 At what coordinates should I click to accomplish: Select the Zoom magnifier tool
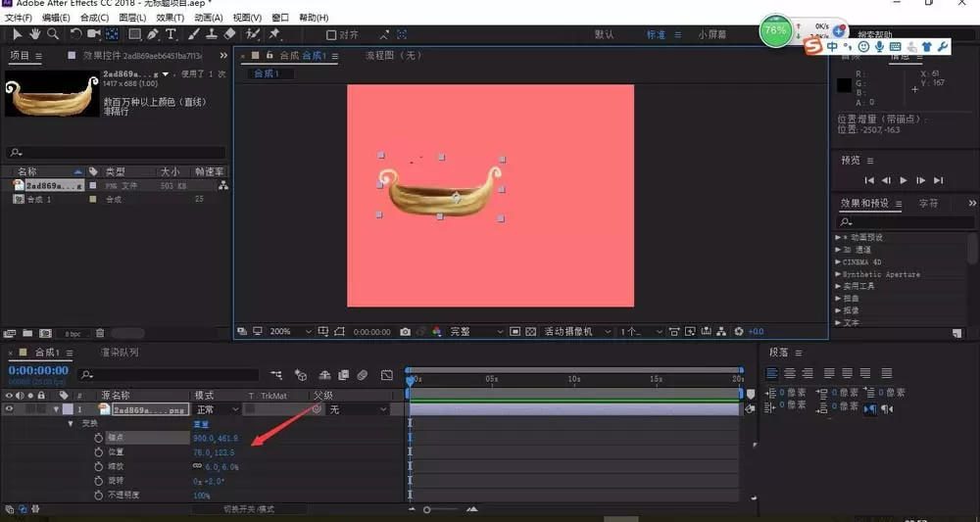coord(53,34)
